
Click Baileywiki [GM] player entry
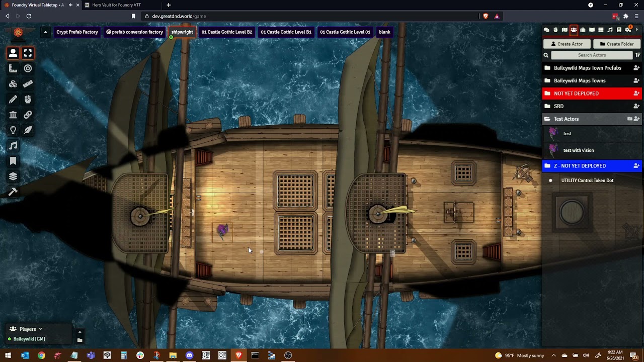coord(29,339)
